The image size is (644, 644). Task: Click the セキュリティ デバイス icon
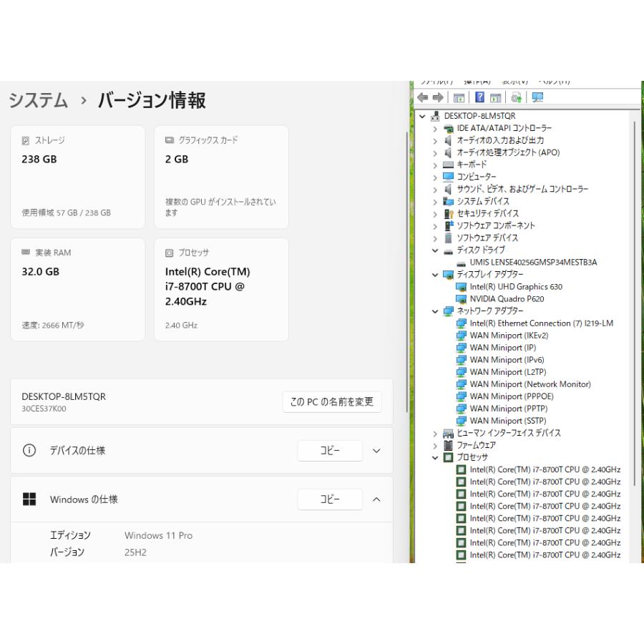click(x=448, y=213)
